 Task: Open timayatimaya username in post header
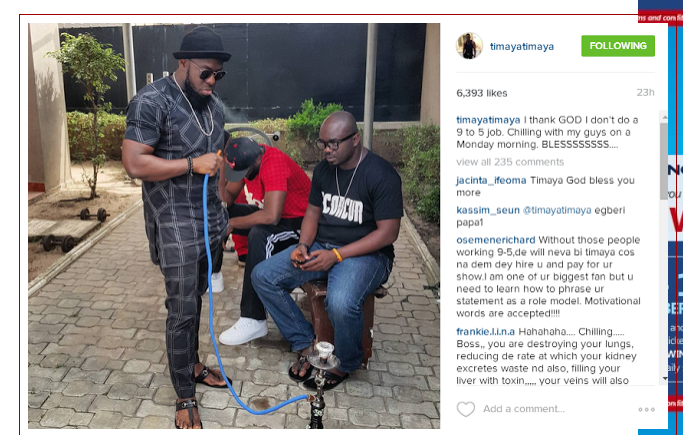click(x=522, y=47)
